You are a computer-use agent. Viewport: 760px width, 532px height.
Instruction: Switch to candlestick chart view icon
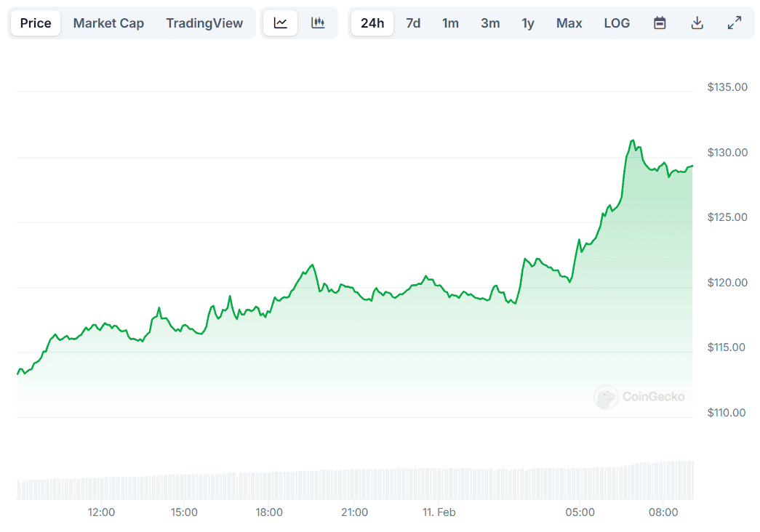[318, 23]
